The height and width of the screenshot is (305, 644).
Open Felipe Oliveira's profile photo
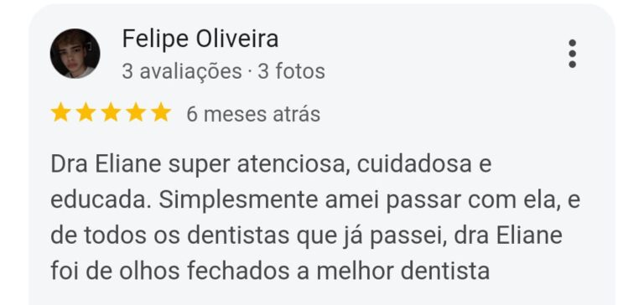75,54
